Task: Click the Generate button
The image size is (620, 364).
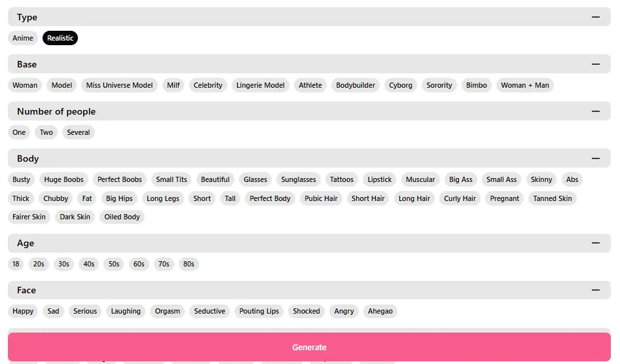Action: (x=309, y=347)
